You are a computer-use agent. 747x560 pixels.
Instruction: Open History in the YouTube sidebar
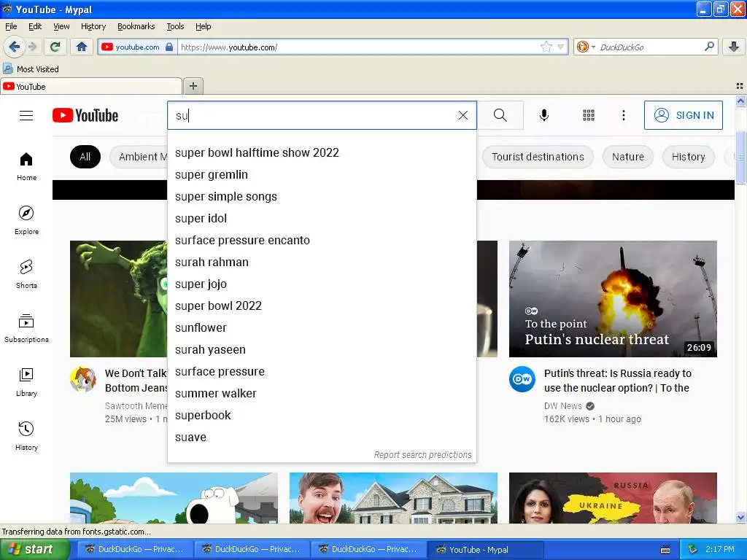26,436
